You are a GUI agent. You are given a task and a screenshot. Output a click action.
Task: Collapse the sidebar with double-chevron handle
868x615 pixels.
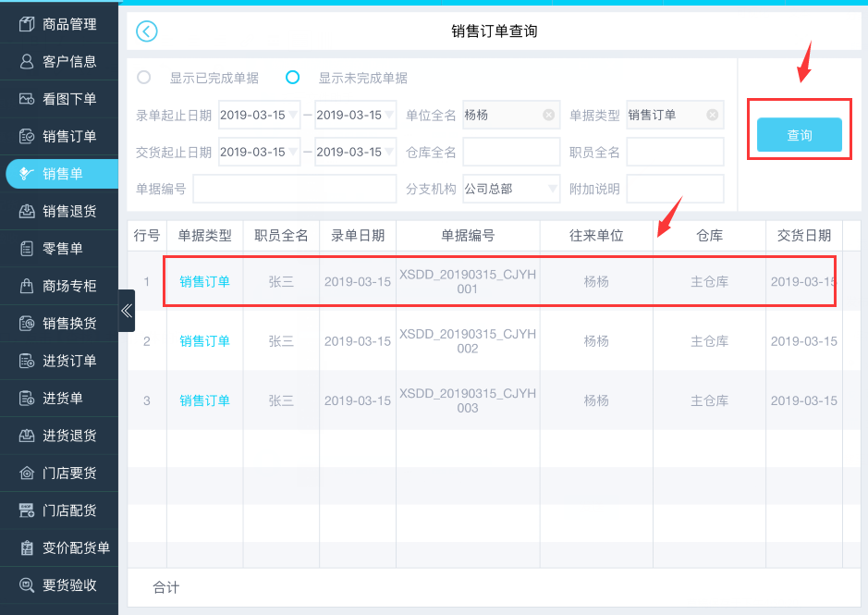[x=127, y=310]
